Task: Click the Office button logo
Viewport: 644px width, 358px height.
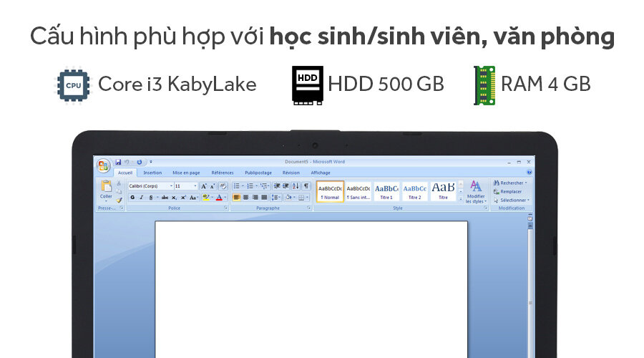Action: tap(103, 165)
